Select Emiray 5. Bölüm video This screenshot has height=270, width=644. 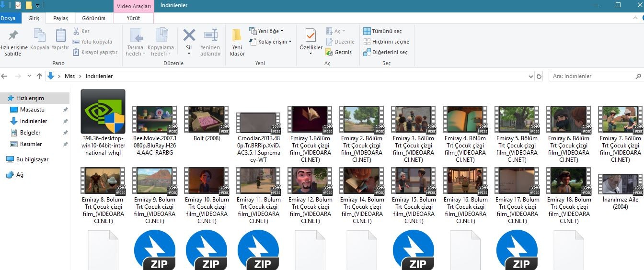click(x=517, y=134)
